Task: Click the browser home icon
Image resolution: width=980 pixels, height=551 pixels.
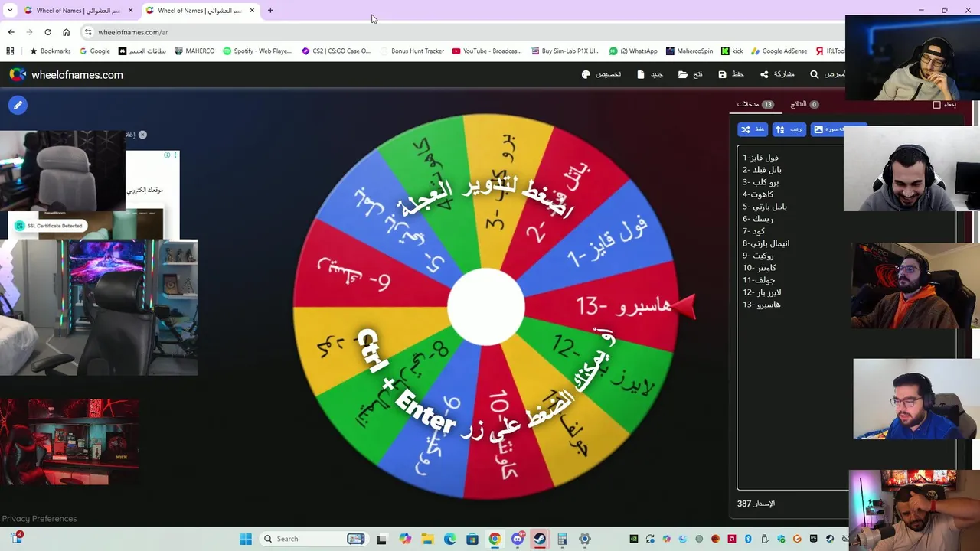Action: [x=67, y=32]
